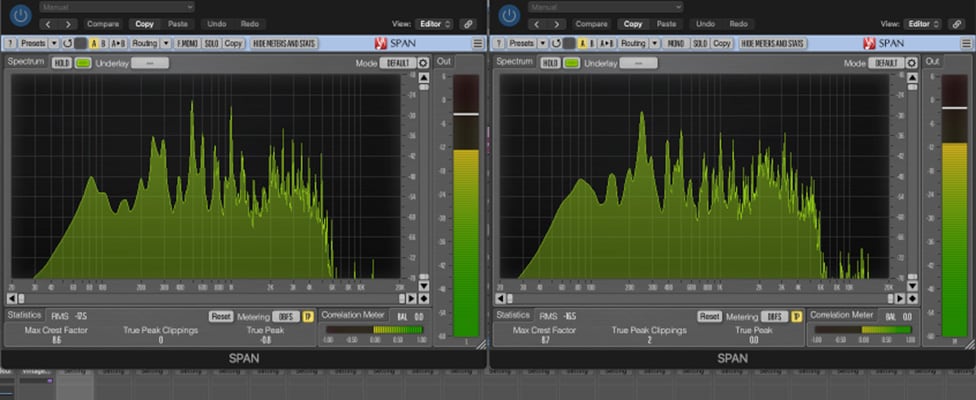Toggle spectrum HOLD in left SPAN
976x400 pixels.
[x=61, y=63]
